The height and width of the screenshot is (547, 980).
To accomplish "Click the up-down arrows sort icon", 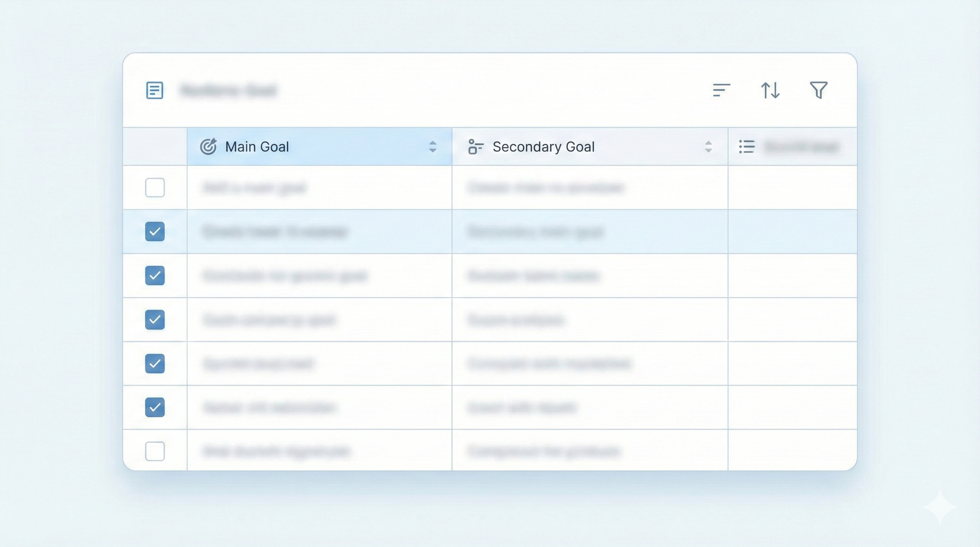I will pos(770,90).
